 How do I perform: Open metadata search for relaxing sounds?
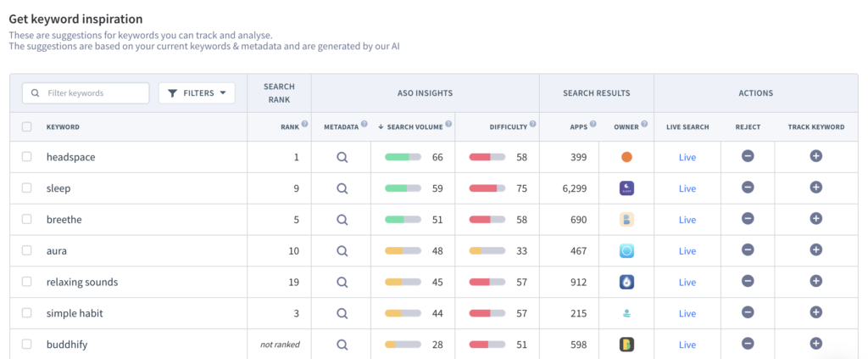coord(342,282)
